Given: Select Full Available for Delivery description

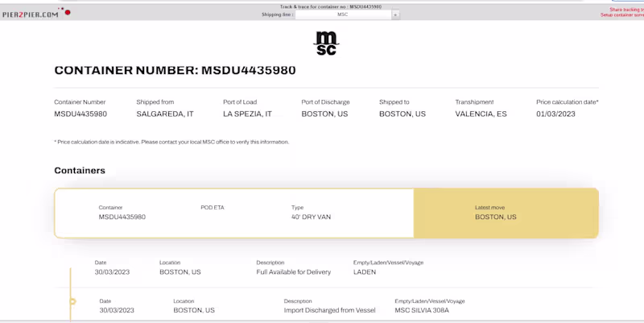Looking at the screenshot, I should point(293,272).
